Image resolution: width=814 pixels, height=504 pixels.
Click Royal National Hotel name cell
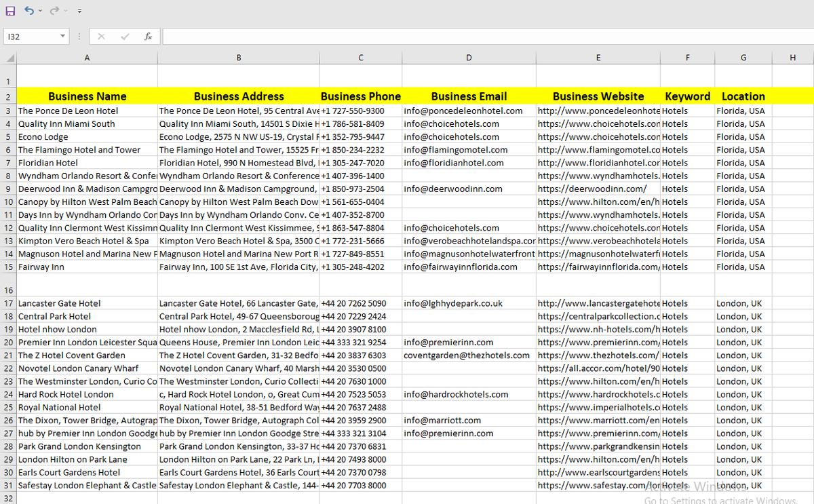(x=87, y=407)
